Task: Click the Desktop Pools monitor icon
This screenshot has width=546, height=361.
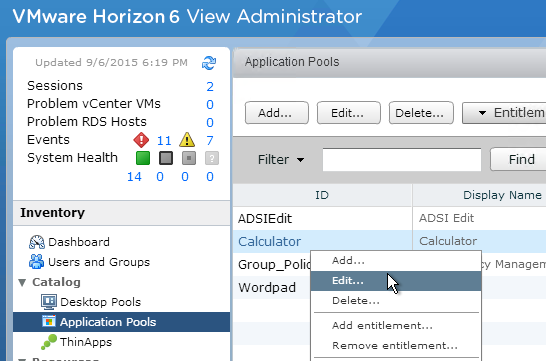Action: coord(49,302)
